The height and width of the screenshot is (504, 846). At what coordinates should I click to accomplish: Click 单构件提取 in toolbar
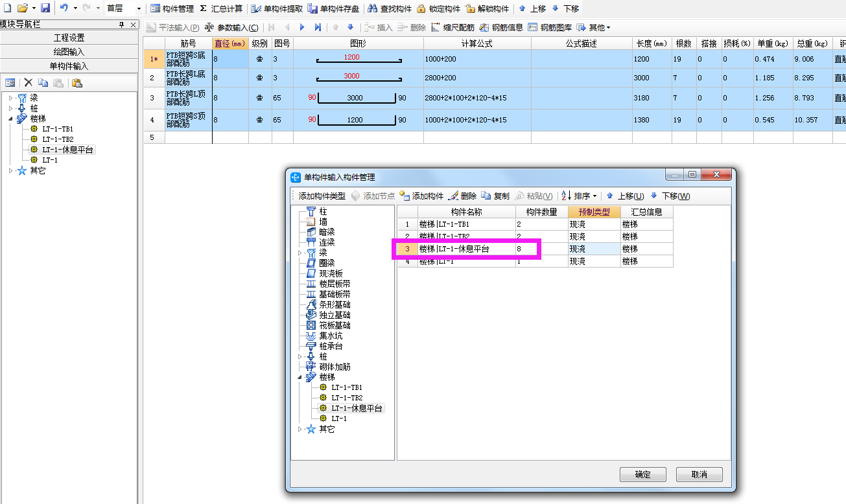click(277, 8)
